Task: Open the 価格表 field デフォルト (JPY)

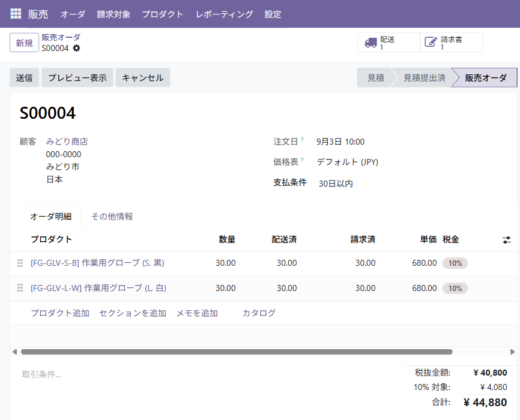Action: pyautogui.click(x=347, y=162)
